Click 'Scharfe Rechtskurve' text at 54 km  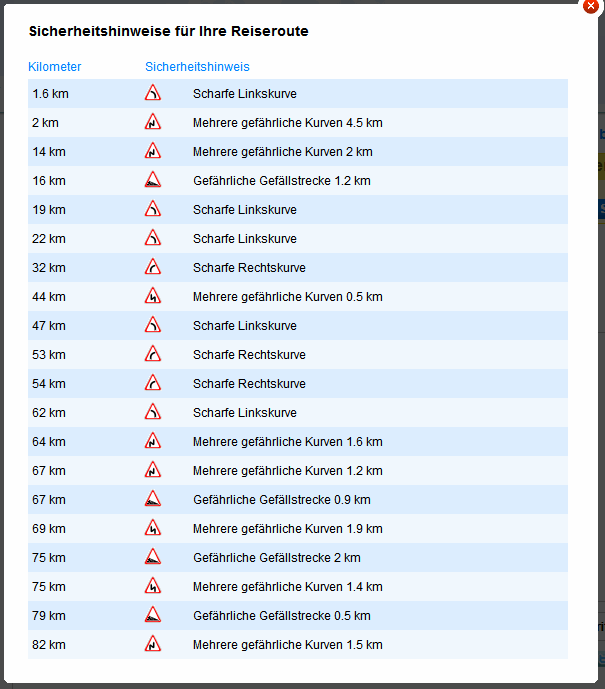click(249, 384)
